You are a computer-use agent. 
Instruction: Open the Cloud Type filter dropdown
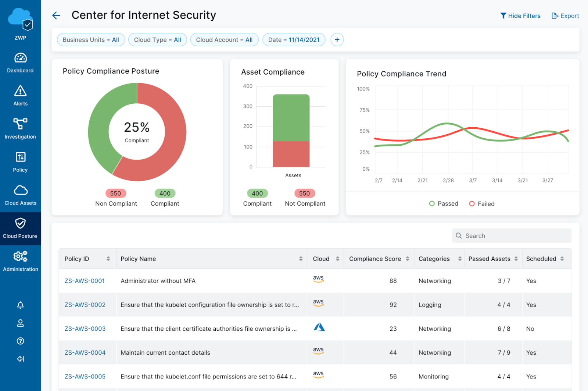(157, 40)
